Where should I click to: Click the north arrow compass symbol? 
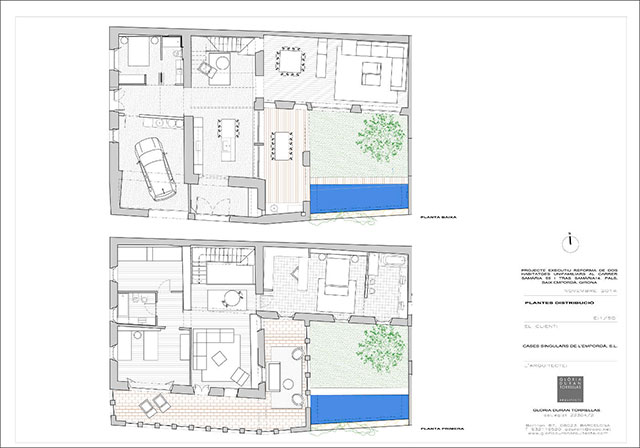569,239
